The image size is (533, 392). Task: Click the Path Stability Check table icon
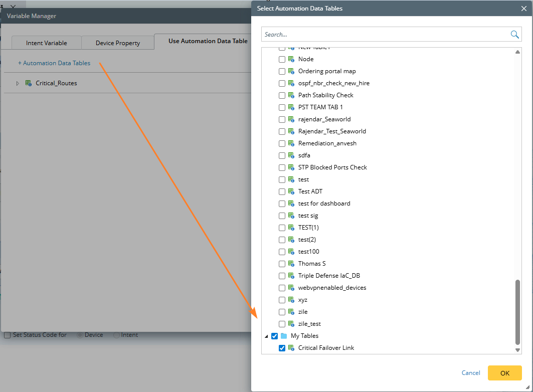point(291,95)
